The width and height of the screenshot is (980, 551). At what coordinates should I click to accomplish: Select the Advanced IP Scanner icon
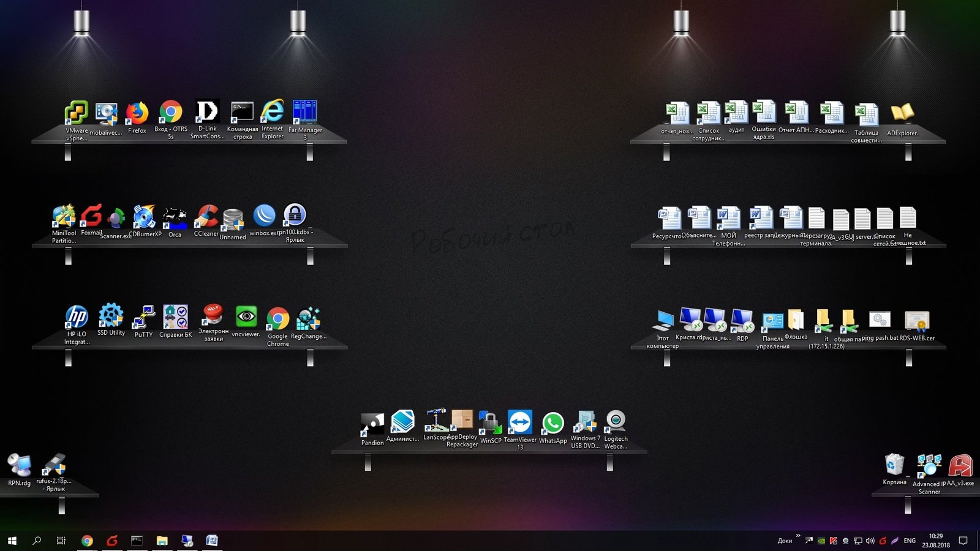click(929, 467)
